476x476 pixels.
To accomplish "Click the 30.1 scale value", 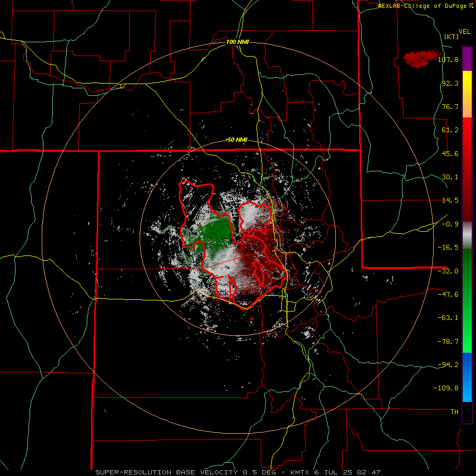I will pyautogui.click(x=450, y=177).
